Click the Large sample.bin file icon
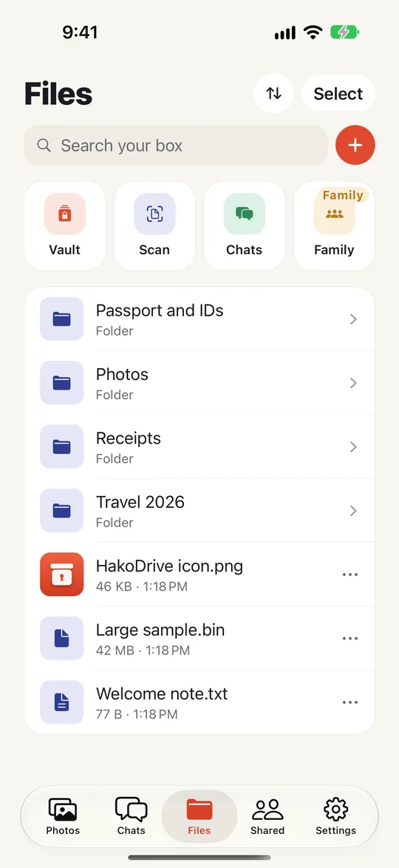 tap(62, 638)
